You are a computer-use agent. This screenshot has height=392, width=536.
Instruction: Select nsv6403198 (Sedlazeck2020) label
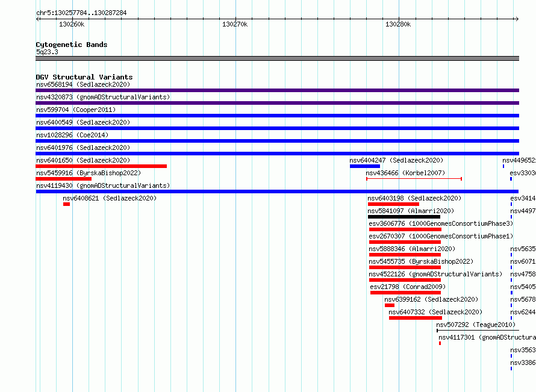tap(414, 198)
